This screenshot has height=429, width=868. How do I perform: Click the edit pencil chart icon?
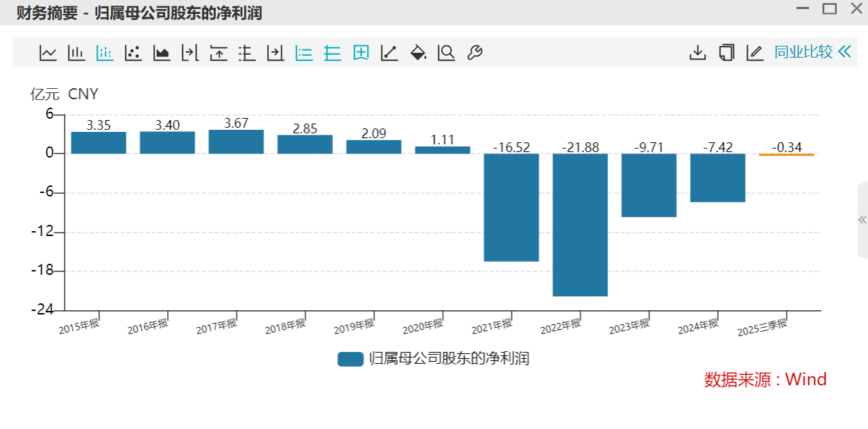pyautogui.click(x=754, y=53)
